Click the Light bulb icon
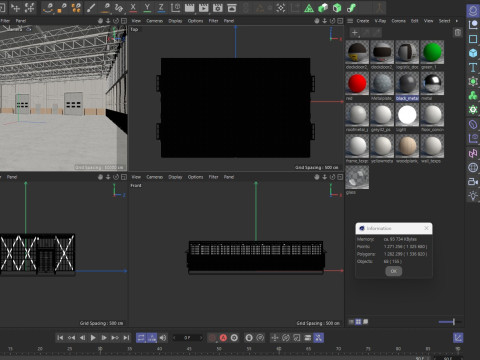The width and height of the screenshot is (480, 360). [473, 196]
